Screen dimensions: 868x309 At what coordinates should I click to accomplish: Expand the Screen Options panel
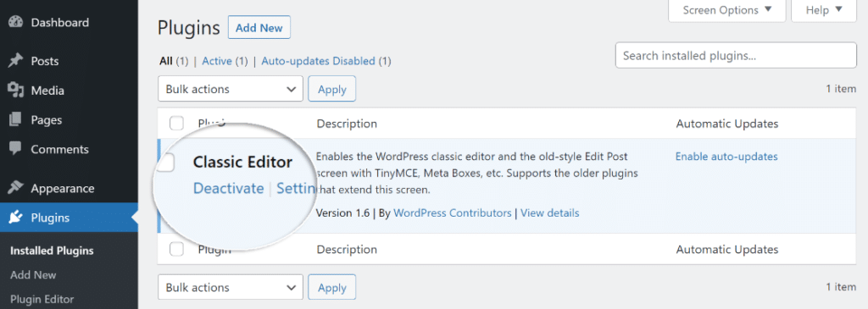(x=726, y=10)
